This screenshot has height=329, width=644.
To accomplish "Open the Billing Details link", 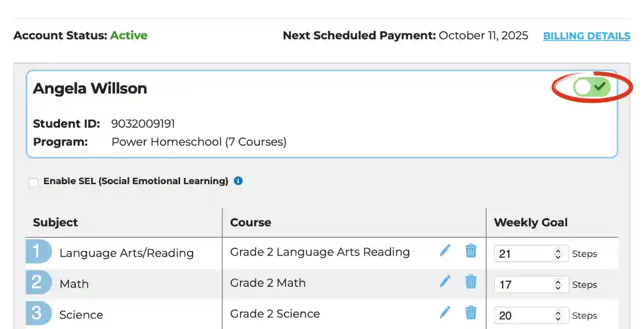I will point(586,36).
